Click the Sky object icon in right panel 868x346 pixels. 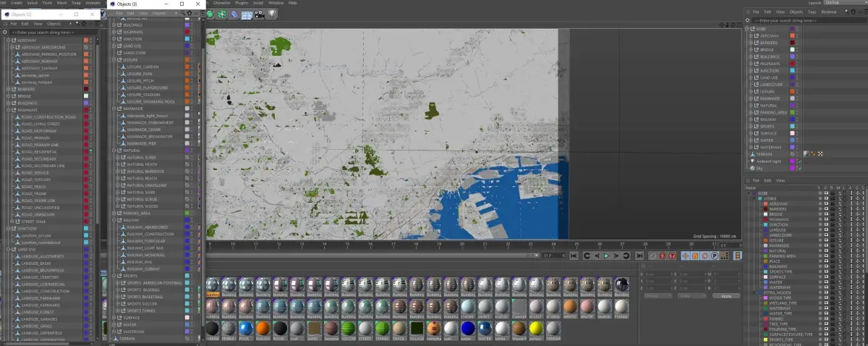(x=752, y=168)
